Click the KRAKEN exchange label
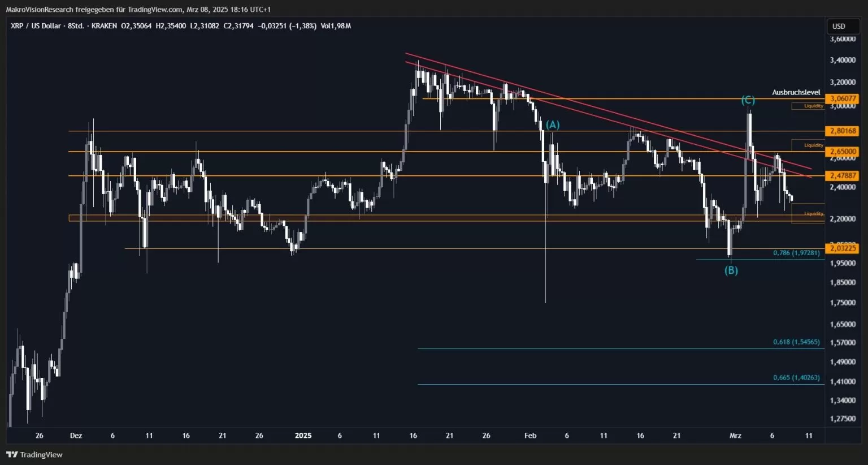This screenshot has width=868, height=465. click(x=104, y=26)
